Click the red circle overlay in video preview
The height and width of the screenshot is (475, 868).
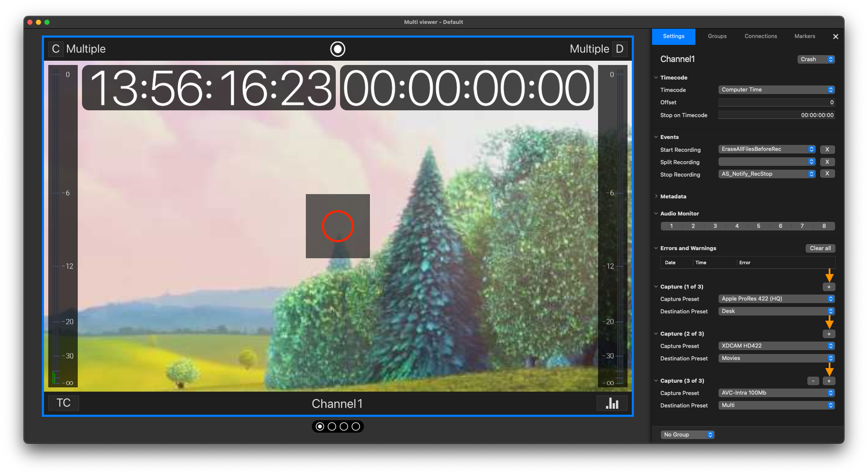click(x=337, y=226)
